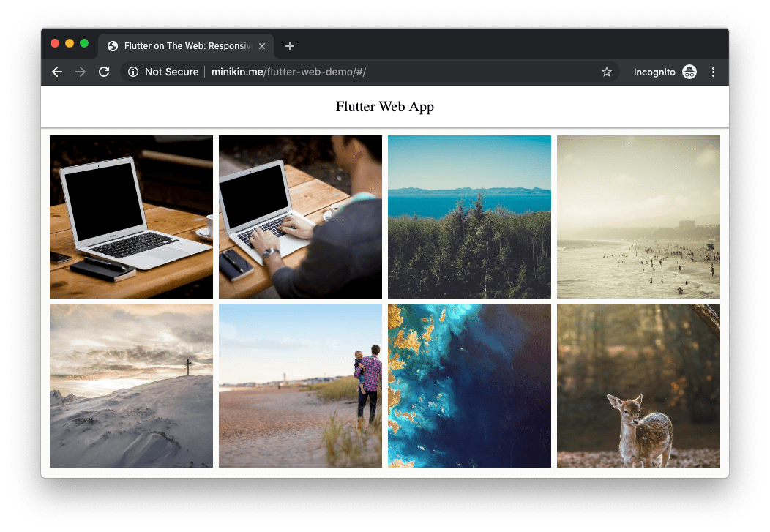Screen dimensions: 770x532
Task: Open the silver laptop photo
Action: [131, 217]
